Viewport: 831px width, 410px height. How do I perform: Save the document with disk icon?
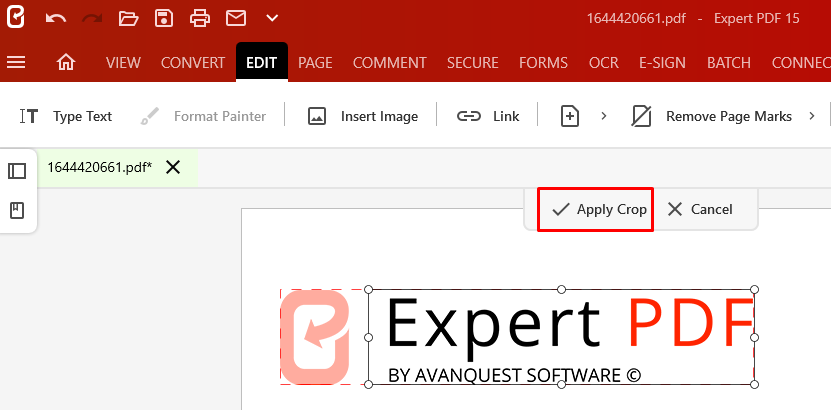(164, 19)
